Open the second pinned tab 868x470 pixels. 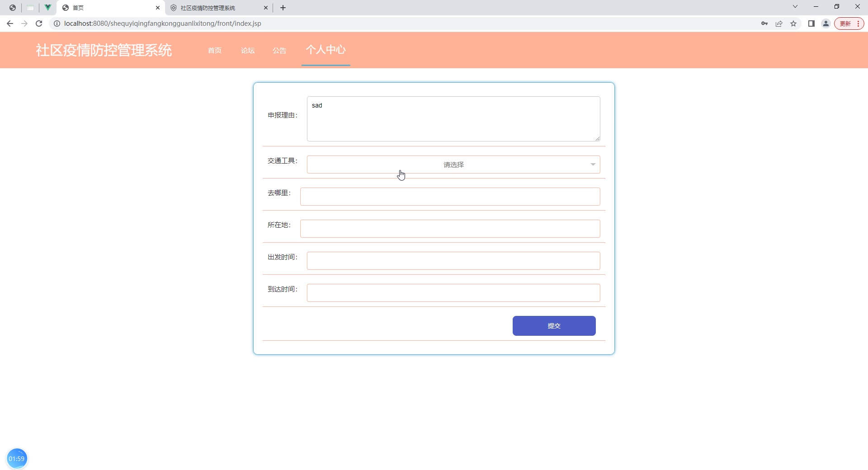[30, 8]
